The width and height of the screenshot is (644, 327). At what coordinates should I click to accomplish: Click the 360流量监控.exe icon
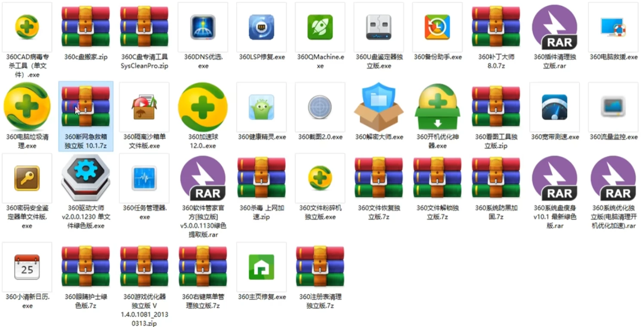tap(613, 107)
